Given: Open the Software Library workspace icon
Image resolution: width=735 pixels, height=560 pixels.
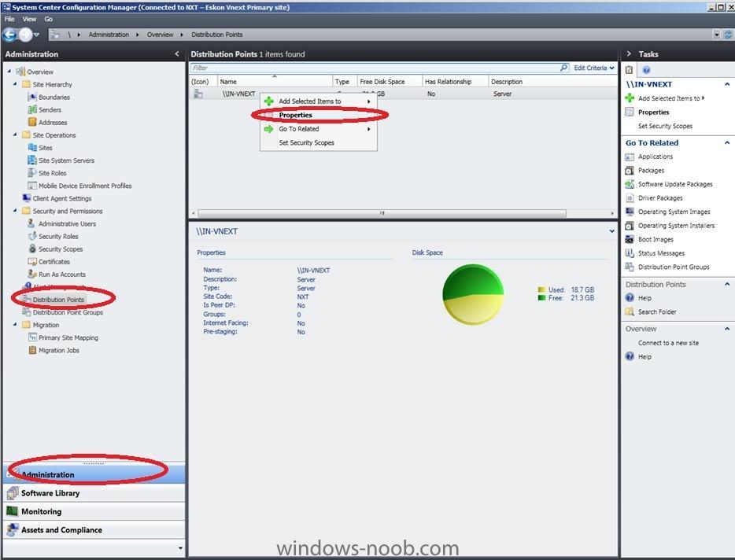Looking at the screenshot, I should point(13,493).
